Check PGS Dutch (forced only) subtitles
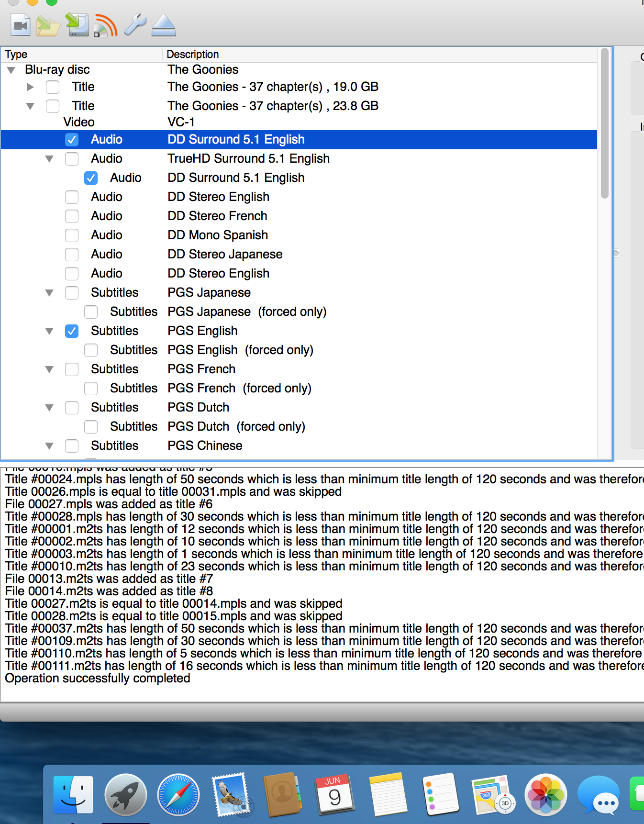The width and height of the screenshot is (644, 824). (x=91, y=427)
